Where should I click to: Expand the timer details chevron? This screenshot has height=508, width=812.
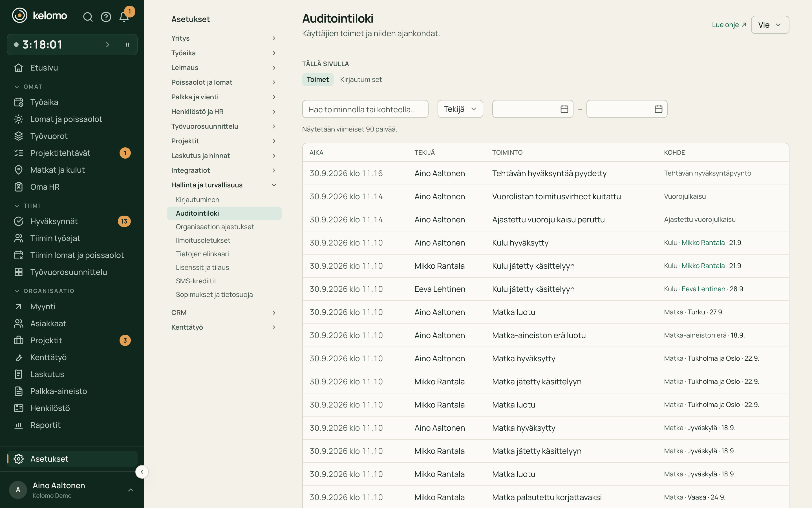[x=107, y=44]
